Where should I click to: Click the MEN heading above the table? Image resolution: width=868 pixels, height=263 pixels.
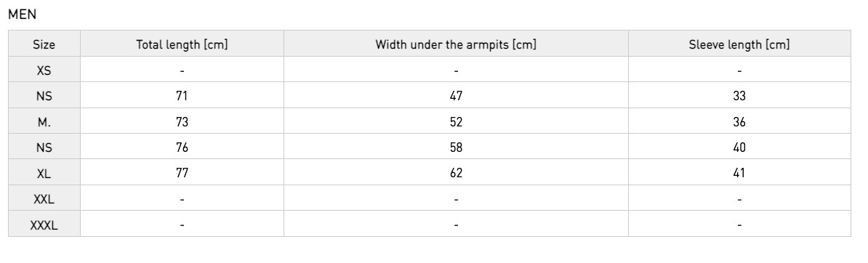[22, 15]
